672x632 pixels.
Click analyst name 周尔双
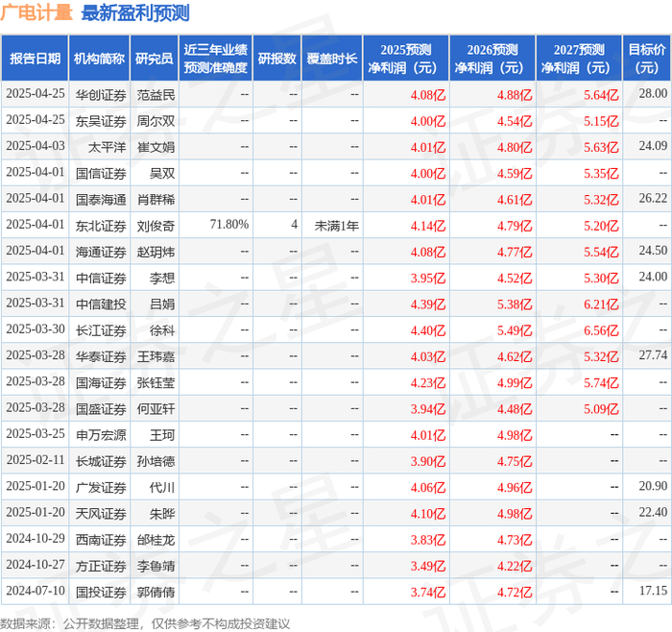pos(156,121)
